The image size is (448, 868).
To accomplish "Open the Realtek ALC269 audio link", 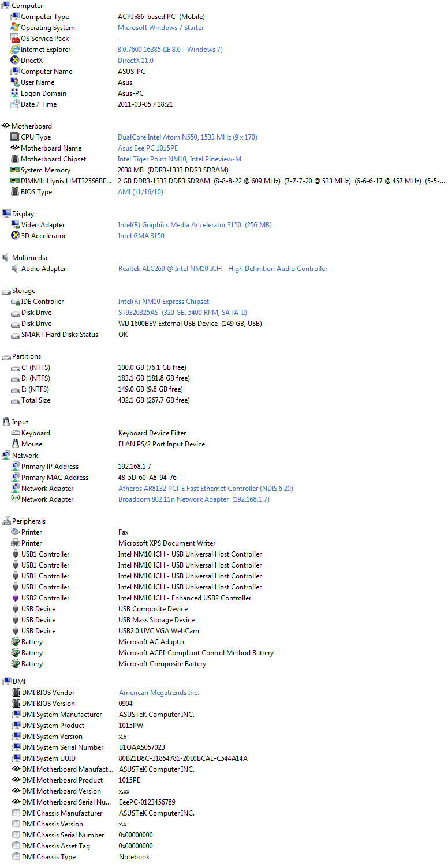I will click(223, 268).
